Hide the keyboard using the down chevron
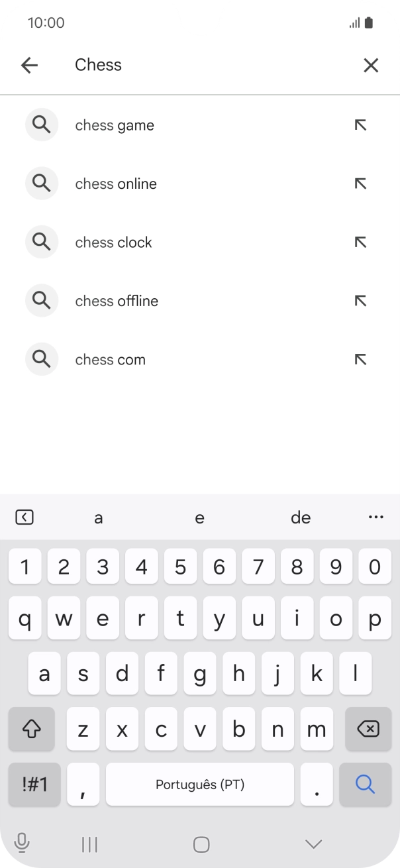The height and width of the screenshot is (868, 400). pos(312,844)
